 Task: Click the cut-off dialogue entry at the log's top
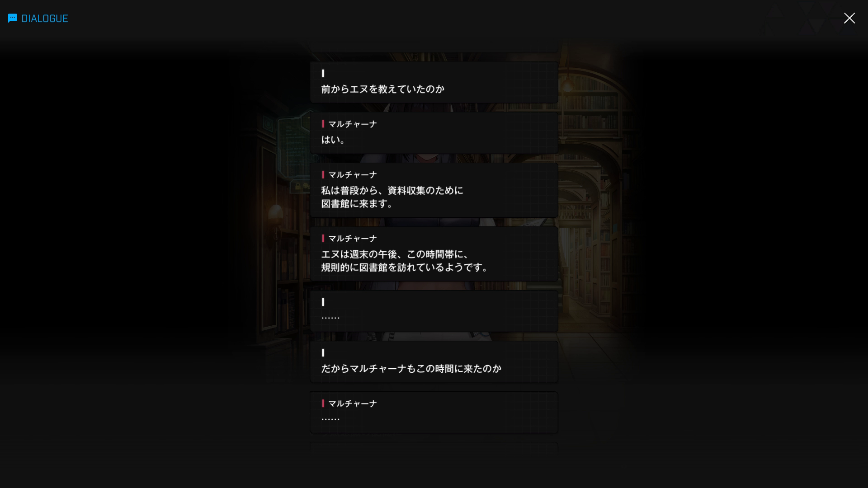click(x=434, y=48)
